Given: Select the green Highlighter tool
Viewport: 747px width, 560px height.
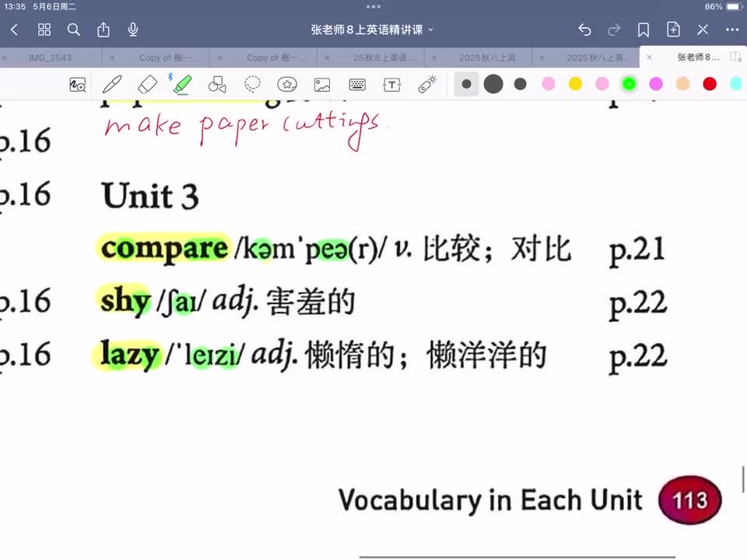Looking at the screenshot, I should pyautogui.click(x=182, y=85).
